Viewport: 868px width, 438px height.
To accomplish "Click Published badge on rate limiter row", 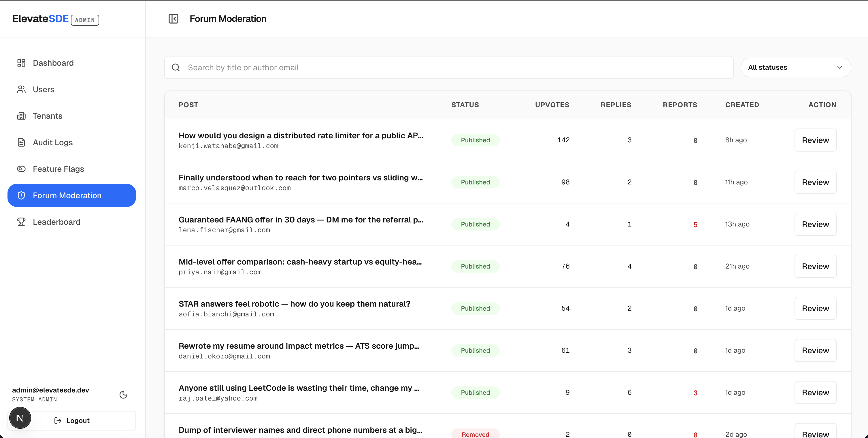I will tap(475, 140).
